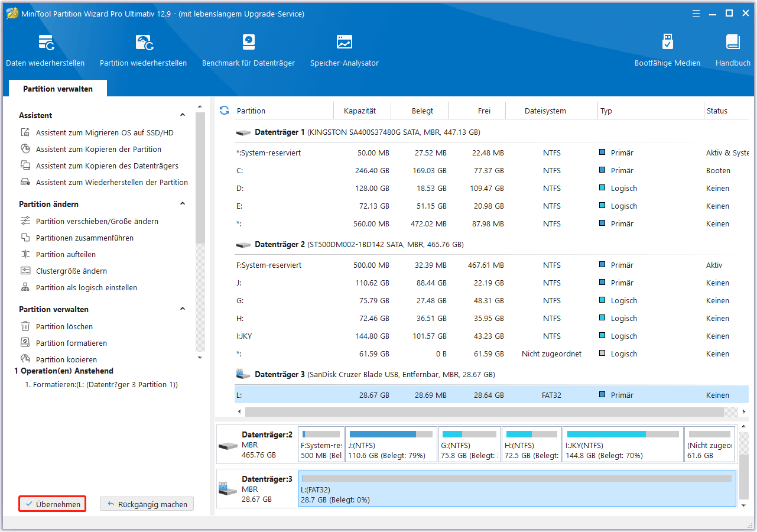
Task: Select partition D: row
Action: [492, 189]
